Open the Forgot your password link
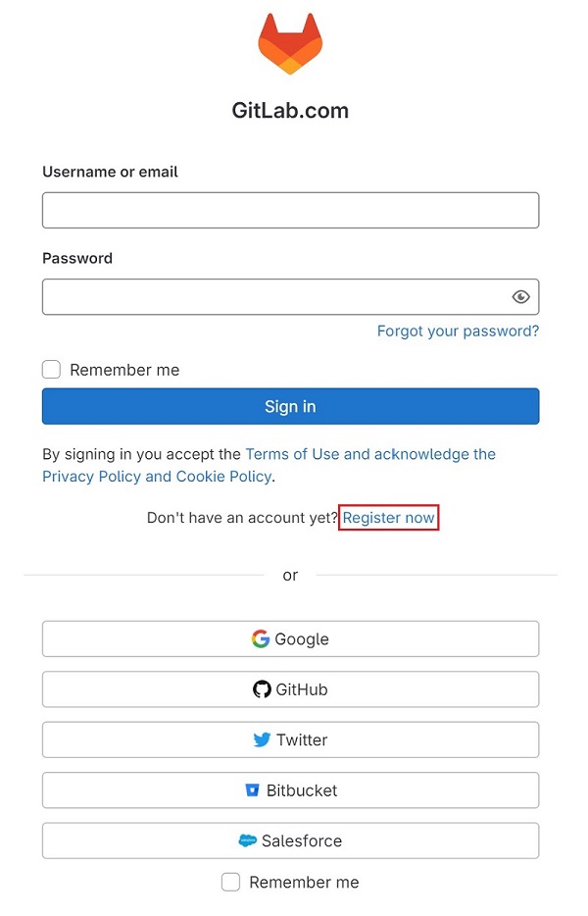The image size is (588, 916). coord(458,331)
